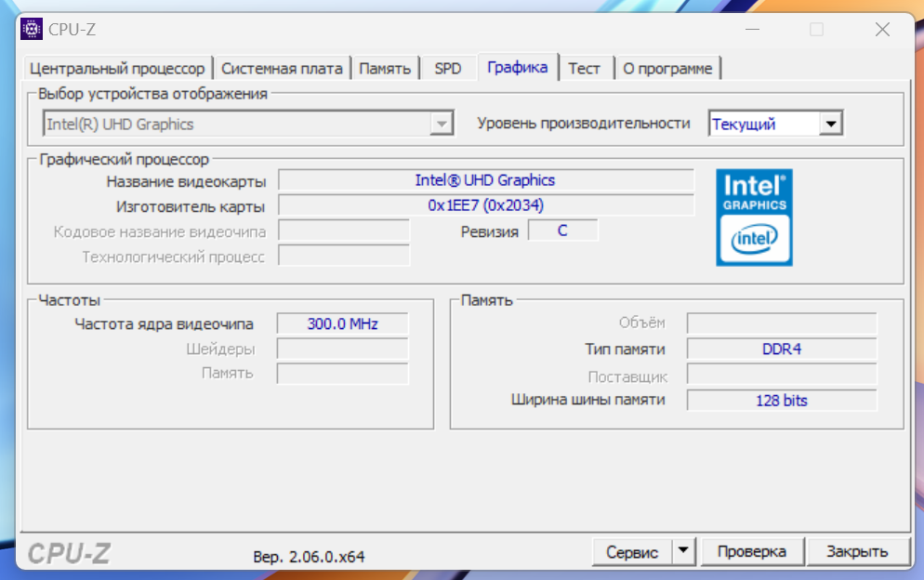This screenshot has height=580, width=924.
Task: Click the Частота ядра видеочипа label
Action: pyautogui.click(x=164, y=323)
